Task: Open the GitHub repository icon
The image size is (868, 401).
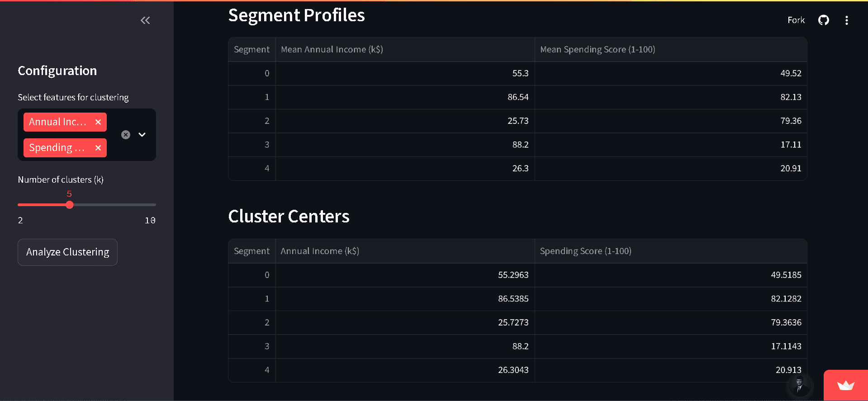Action: click(824, 20)
